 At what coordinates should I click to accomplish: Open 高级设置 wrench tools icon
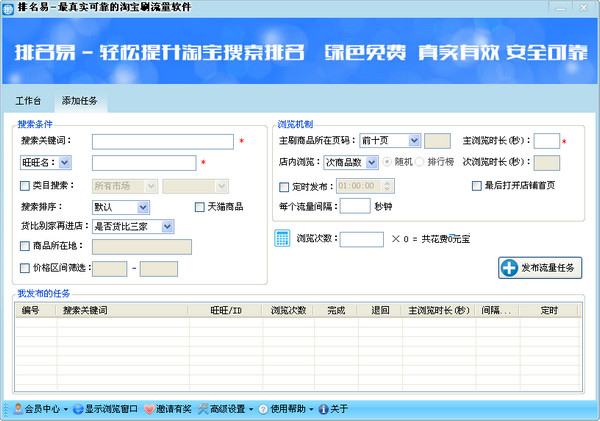(x=202, y=409)
